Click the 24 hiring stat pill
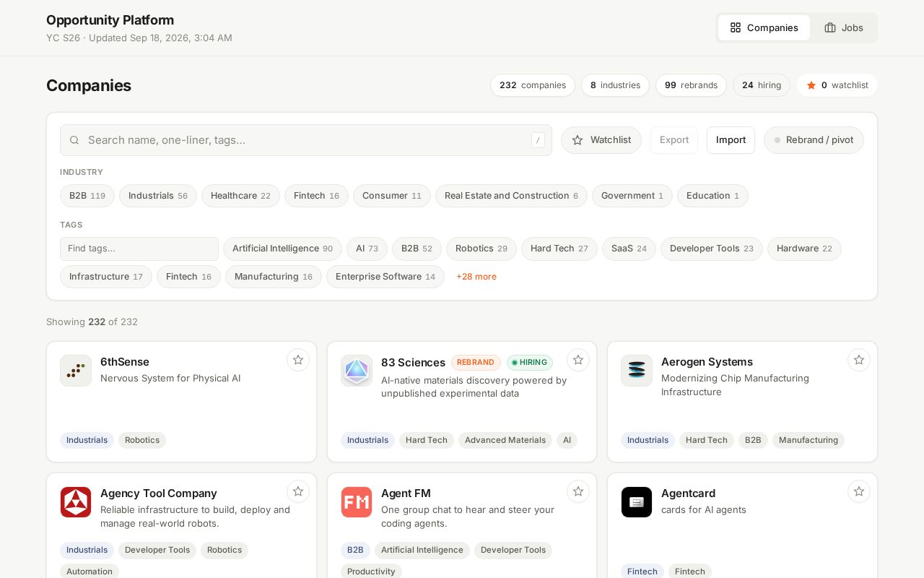This screenshot has width=924, height=578. 762,85
